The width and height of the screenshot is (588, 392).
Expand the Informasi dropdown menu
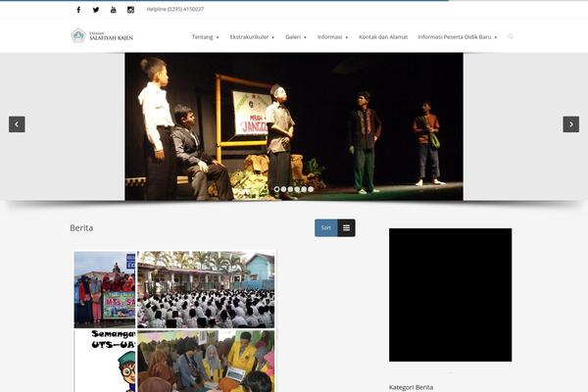(x=332, y=37)
